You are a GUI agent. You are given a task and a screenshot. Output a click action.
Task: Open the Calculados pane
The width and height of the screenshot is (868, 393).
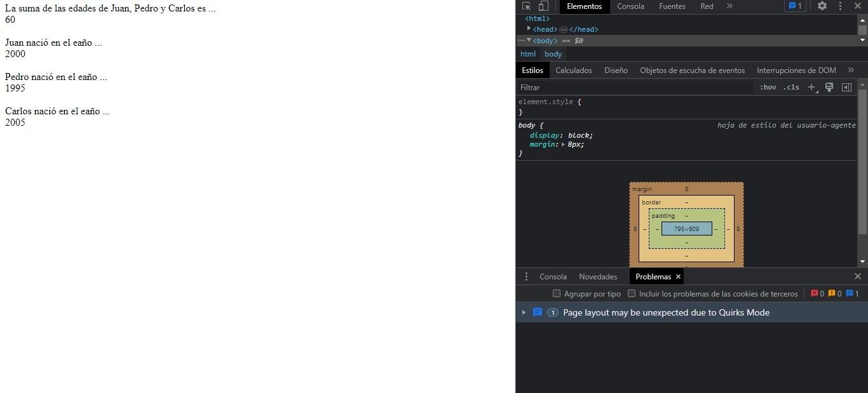click(x=573, y=70)
